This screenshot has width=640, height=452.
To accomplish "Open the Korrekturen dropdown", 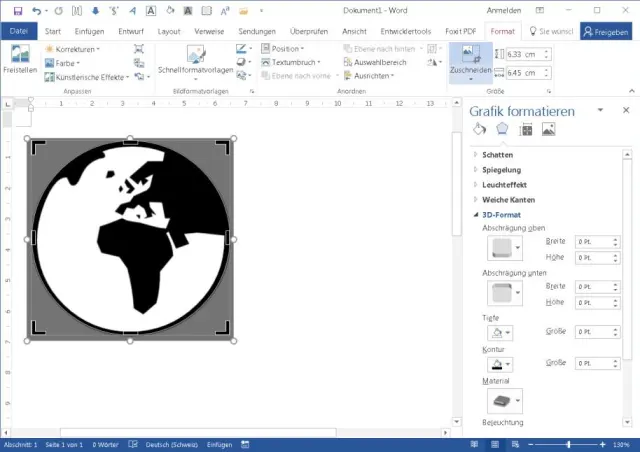I will (x=74, y=49).
